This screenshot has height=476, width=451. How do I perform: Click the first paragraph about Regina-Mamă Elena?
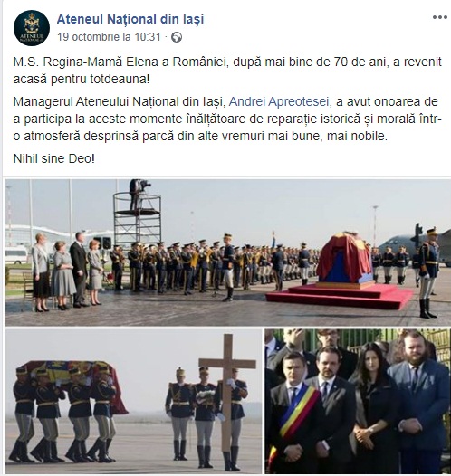[227, 71]
